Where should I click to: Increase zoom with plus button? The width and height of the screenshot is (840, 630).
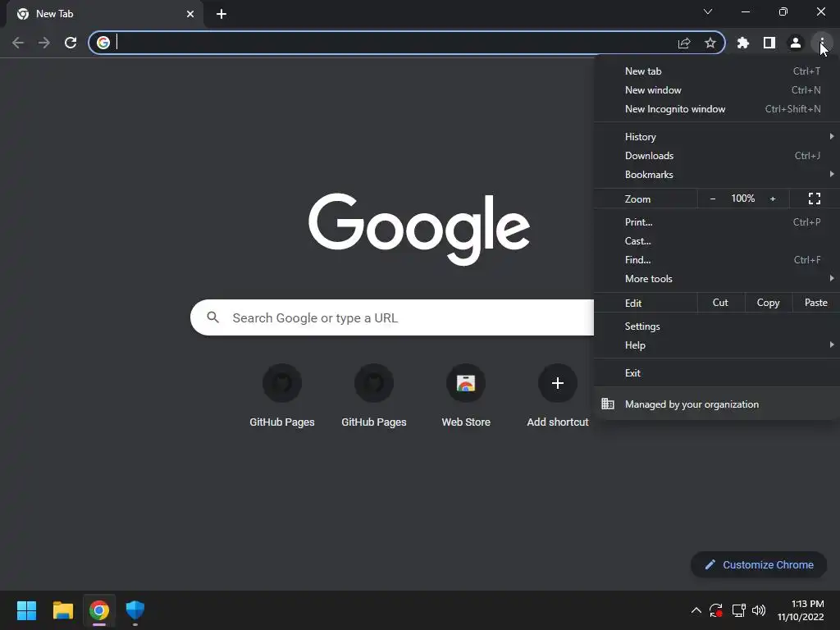[773, 199]
